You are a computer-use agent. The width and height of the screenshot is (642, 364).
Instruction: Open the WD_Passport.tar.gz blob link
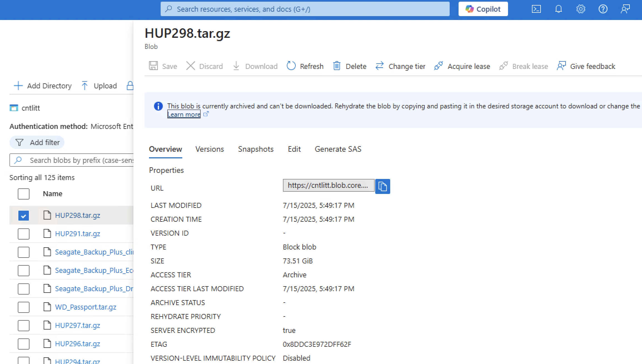(86, 307)
